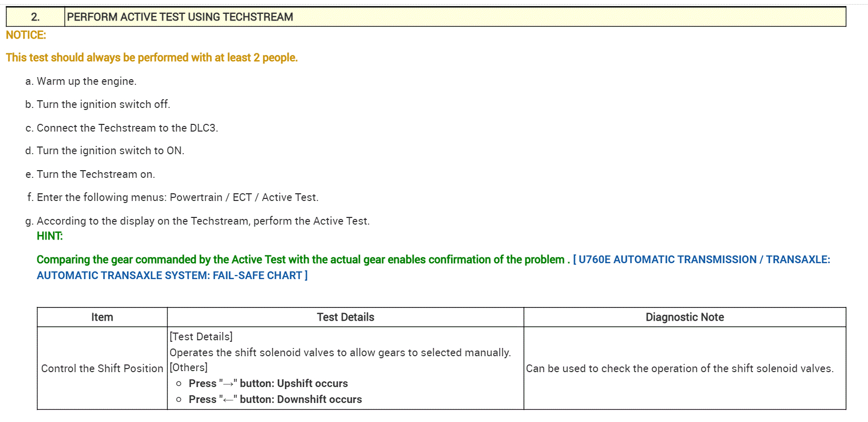Click the Downshift occurs bullet item

tap(275, 399)
